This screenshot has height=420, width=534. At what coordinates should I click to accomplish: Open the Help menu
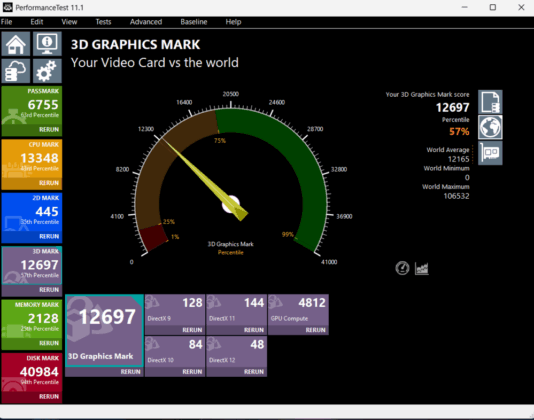click(233, 22)
